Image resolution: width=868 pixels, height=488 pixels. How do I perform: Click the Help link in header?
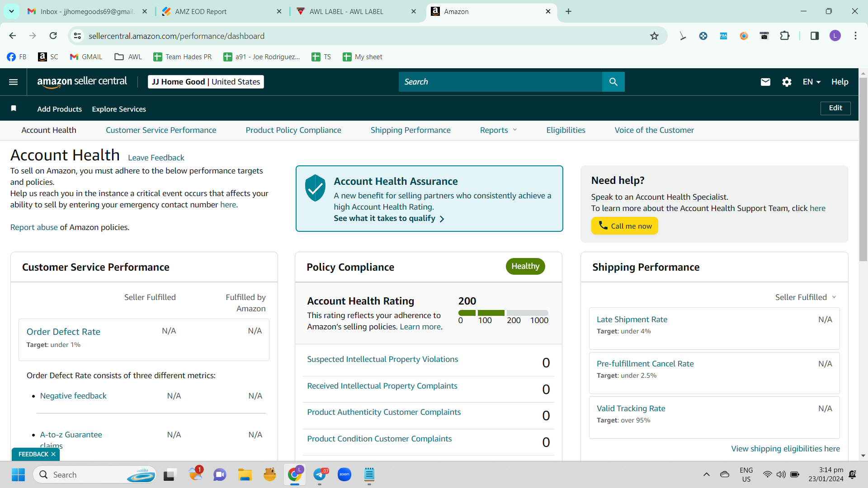[840, 82]
